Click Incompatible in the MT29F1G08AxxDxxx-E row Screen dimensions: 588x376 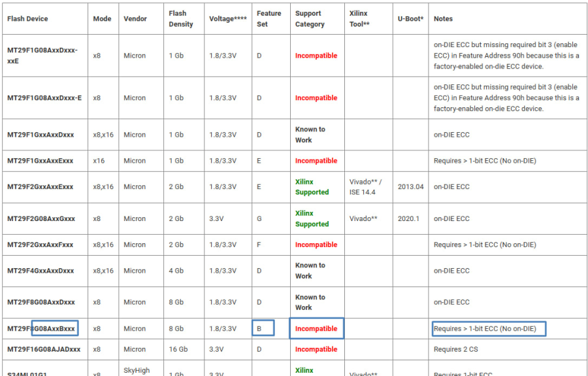tap(316, 98)
